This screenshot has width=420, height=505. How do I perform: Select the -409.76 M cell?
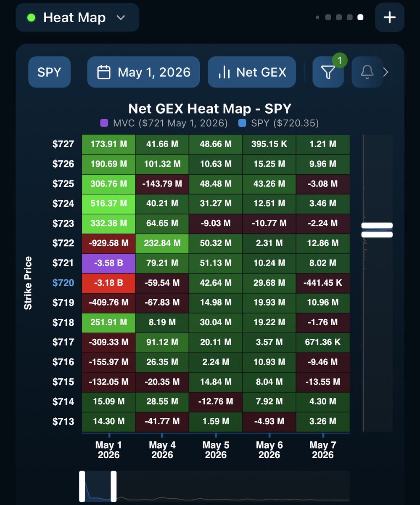[x=108, y=303]
